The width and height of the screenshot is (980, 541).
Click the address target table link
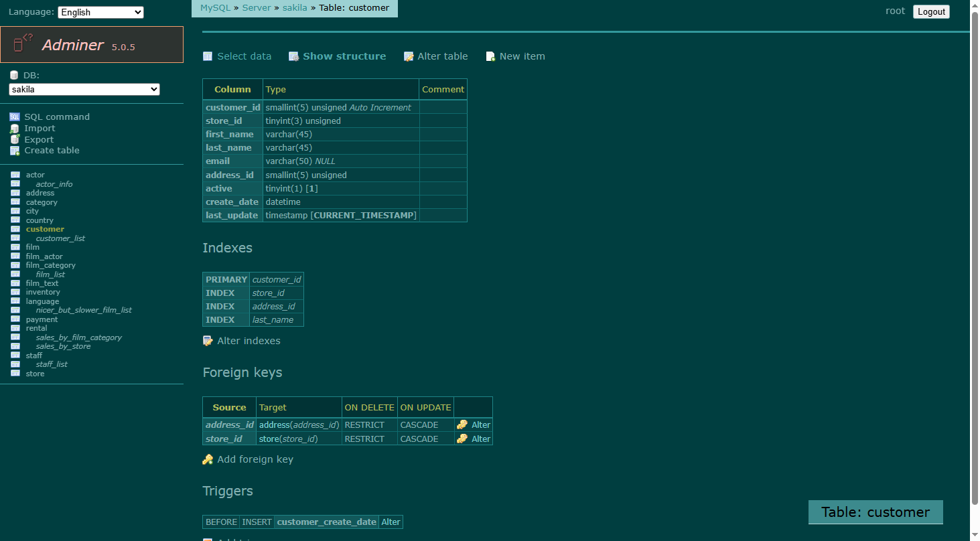click(x=274, y=424)
